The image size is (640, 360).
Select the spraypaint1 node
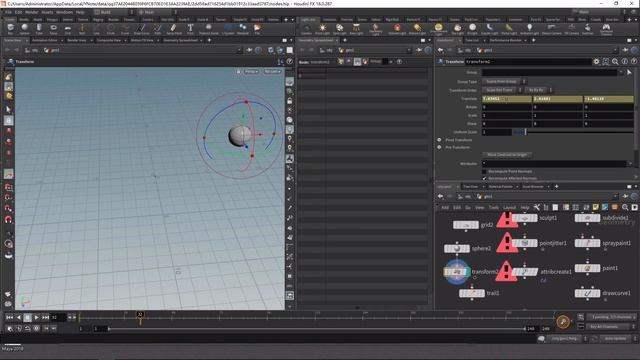pyautogui.click(x=587, y=243)
